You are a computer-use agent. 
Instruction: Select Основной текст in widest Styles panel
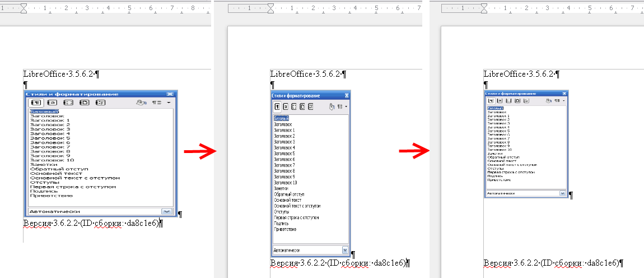56,174
